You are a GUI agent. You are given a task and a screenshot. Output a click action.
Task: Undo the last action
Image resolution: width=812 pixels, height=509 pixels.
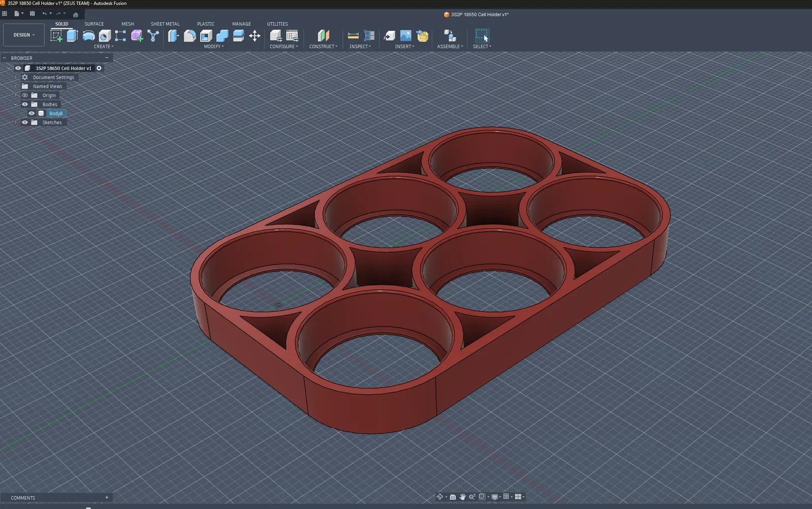tap(45, 14)
